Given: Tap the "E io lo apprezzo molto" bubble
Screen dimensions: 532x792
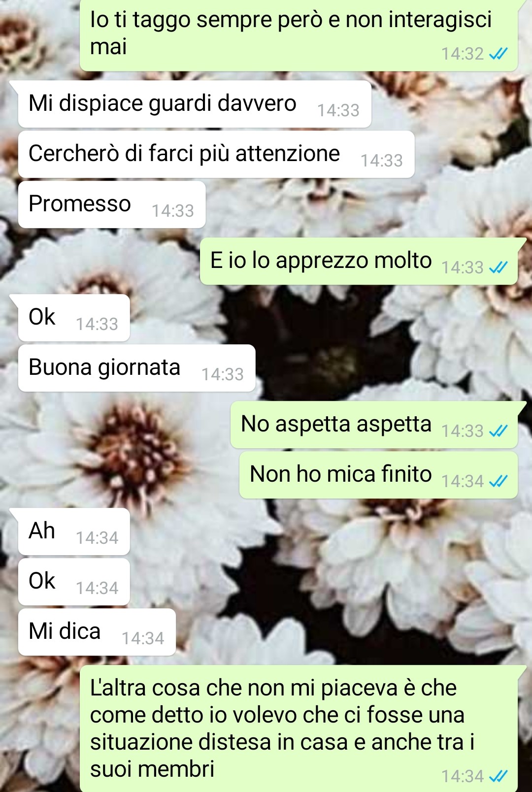Looking at the screenshot, I should point(359,261).
